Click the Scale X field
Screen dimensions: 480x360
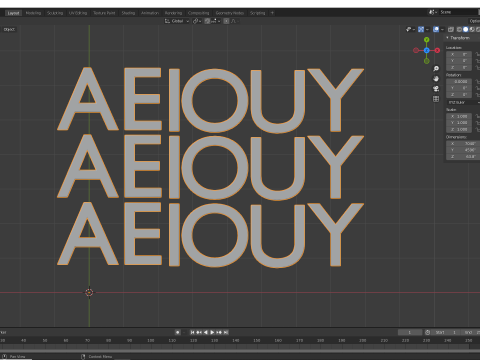pyautogui.click(x=459, y=116)
